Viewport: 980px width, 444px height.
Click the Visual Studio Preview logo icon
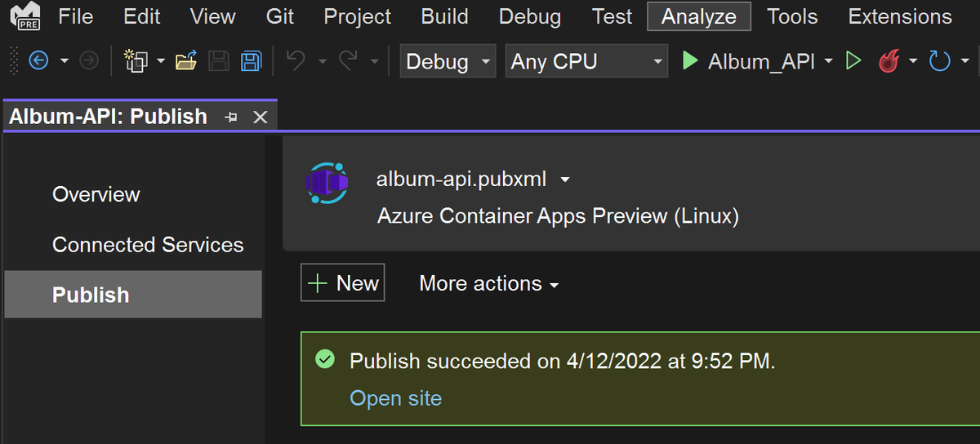click(x=25, y=16)
